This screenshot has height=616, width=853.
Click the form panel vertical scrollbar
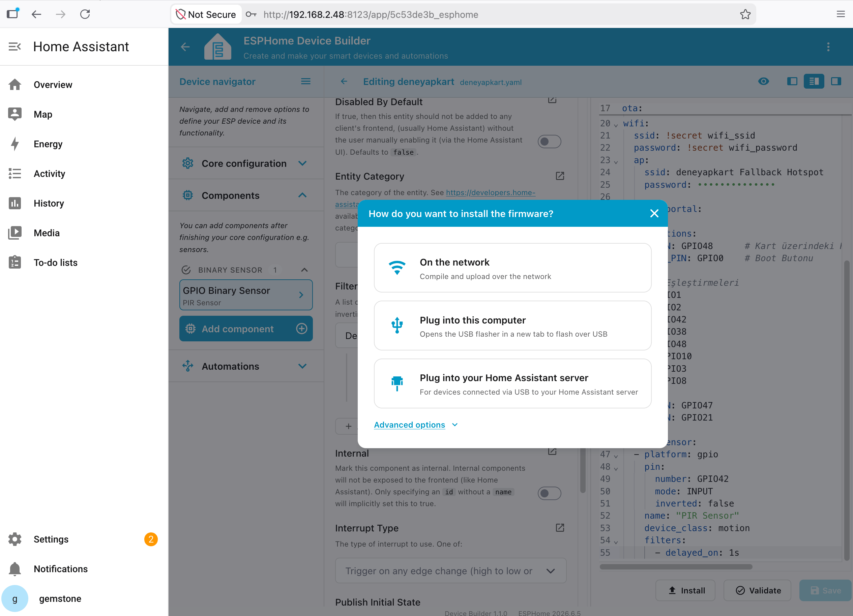coord(583,470)
